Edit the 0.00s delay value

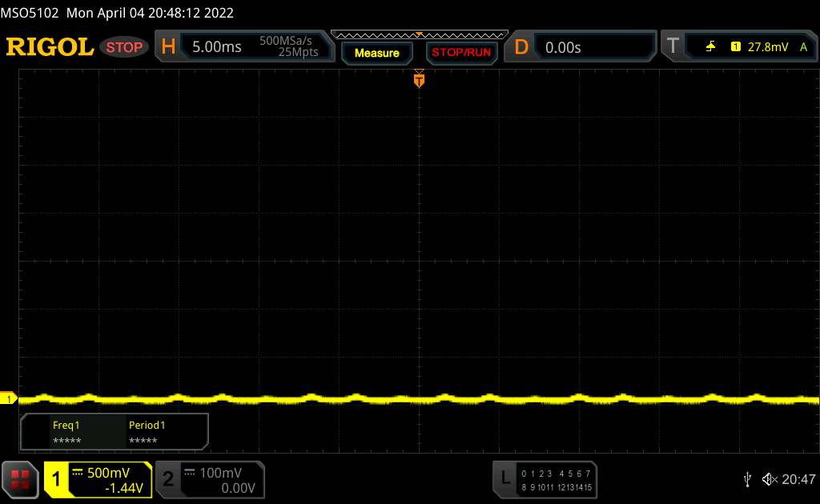coord(563,47)
